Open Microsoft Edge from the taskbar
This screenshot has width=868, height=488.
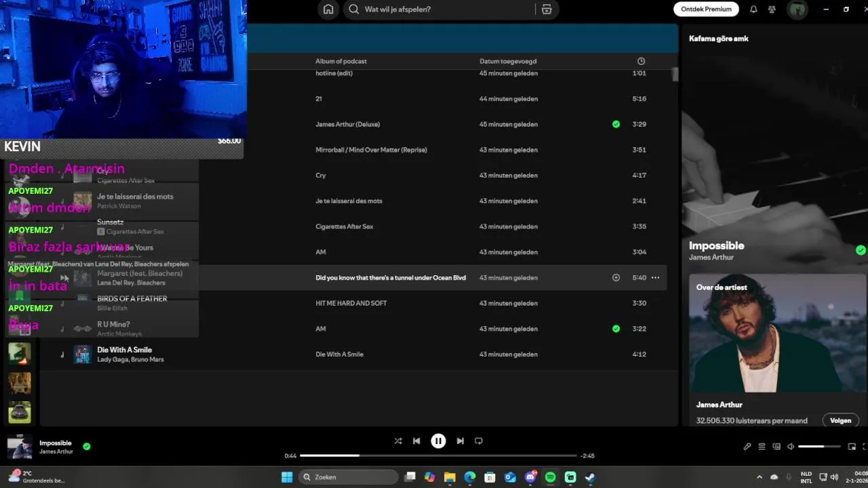click(470, 477)
